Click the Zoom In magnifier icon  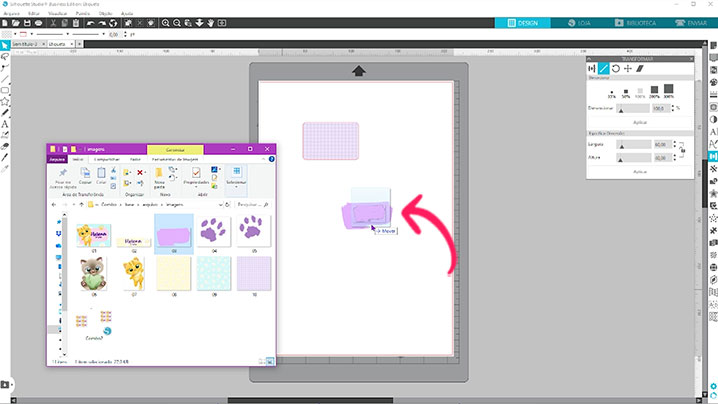coord(165,24)
